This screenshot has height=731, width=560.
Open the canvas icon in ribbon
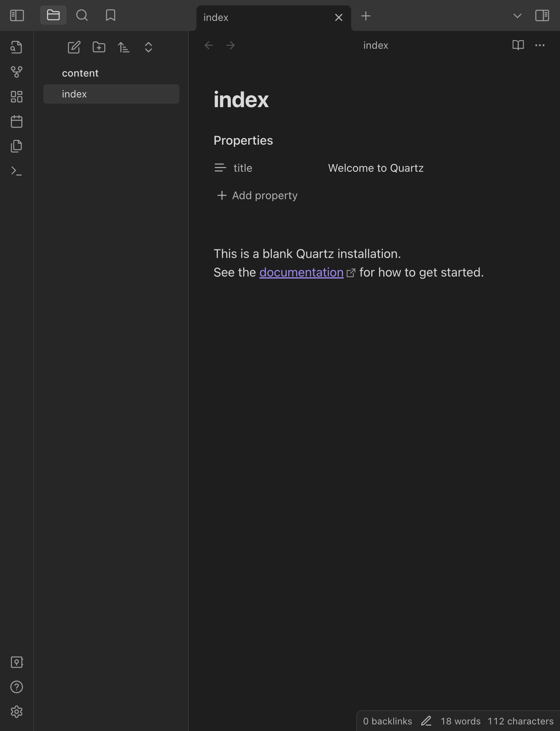17,97
